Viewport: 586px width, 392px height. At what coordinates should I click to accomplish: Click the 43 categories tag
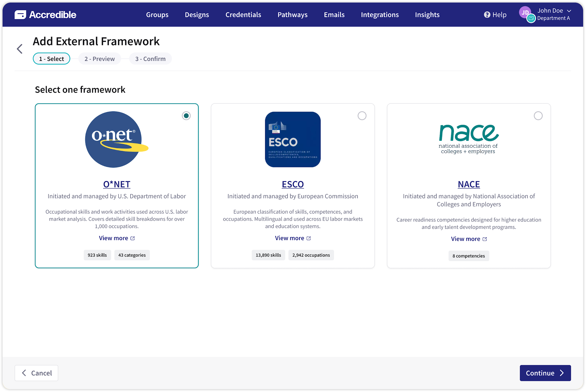click(132, 255)
